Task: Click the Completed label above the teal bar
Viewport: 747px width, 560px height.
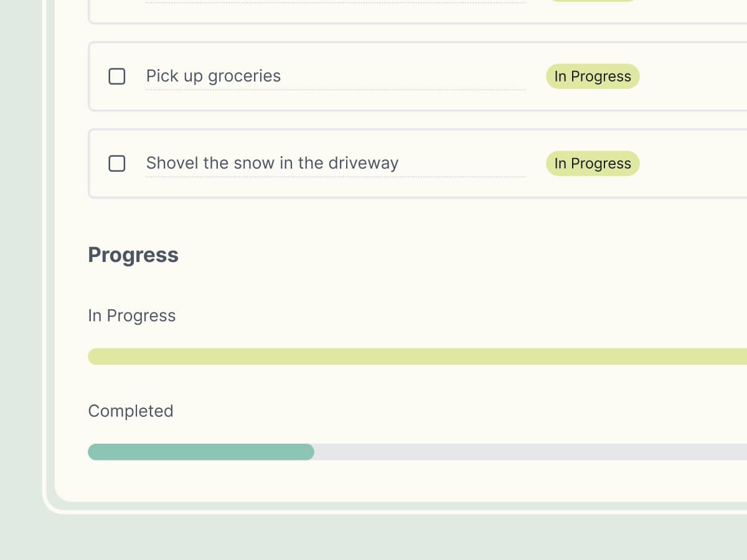Action: pyautogui.click(x=131, y=411)
